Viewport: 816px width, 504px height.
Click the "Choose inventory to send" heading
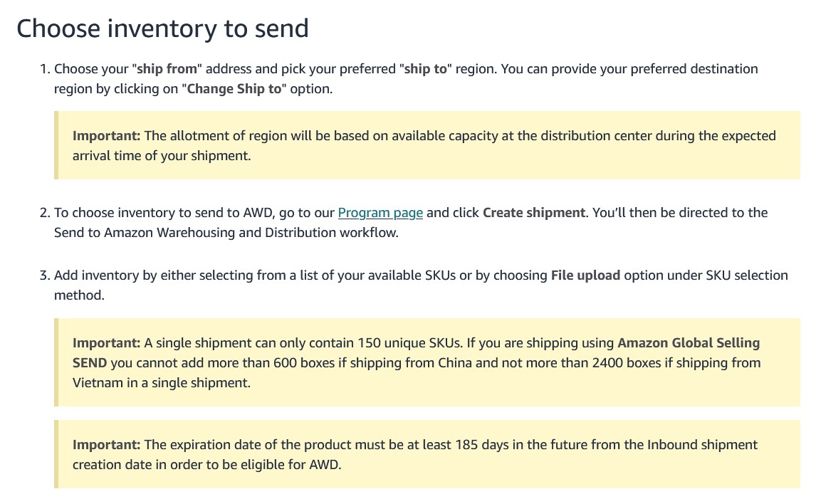pyautogui.click(x=163, y=28)
